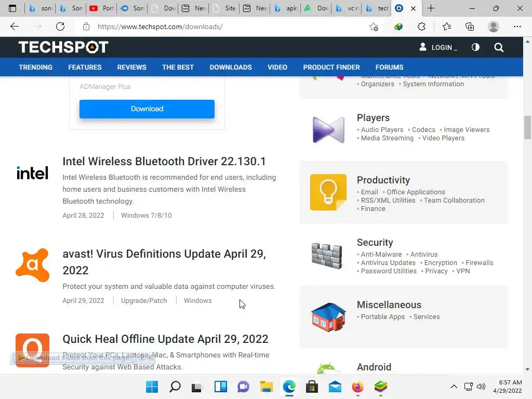
Task: Click the Productivity lightbulb icon
Action: coord(328,192)
